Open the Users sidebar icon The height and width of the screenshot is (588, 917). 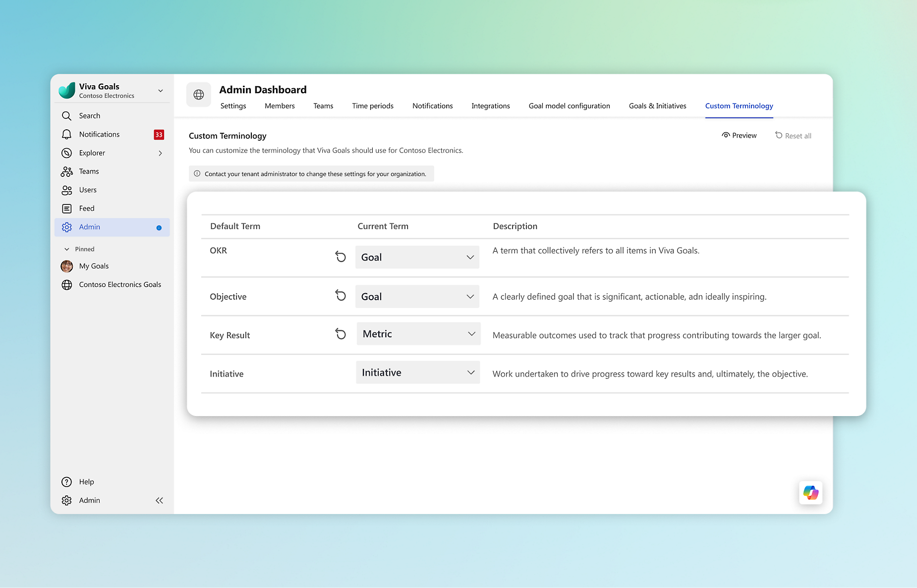66,190
